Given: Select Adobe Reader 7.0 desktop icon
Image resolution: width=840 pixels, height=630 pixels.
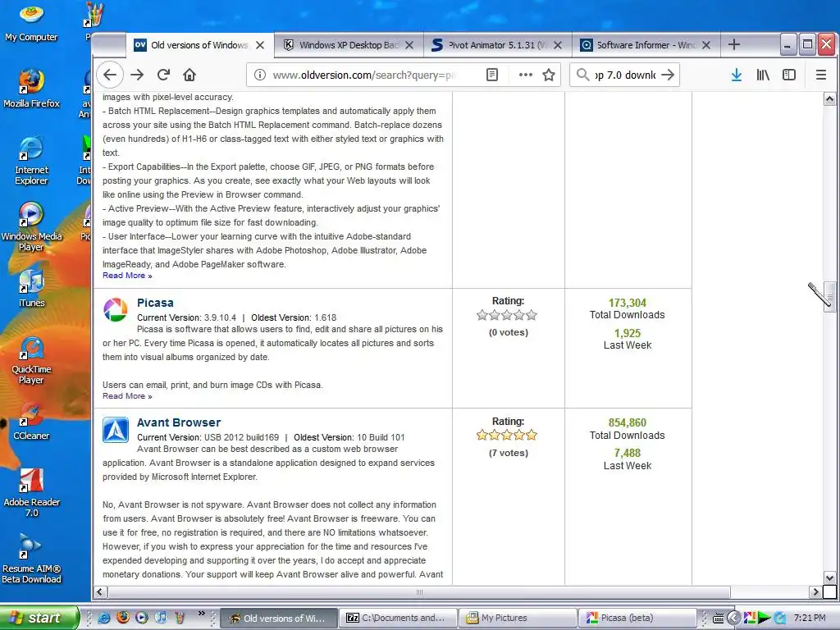Looking at the screenshot, I should [x=32, y=493].
